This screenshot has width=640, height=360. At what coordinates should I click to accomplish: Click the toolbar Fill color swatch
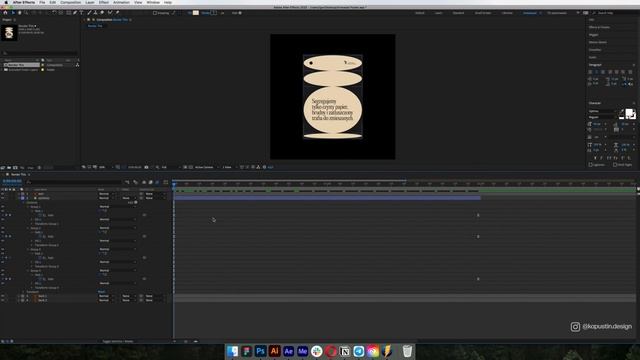pos(196,13)
